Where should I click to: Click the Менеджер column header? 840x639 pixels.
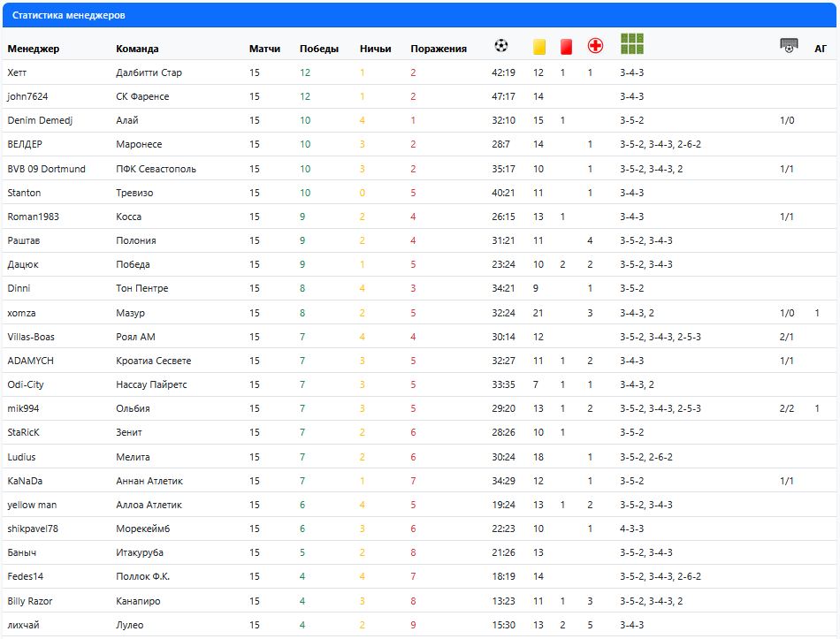click(33, 49)
